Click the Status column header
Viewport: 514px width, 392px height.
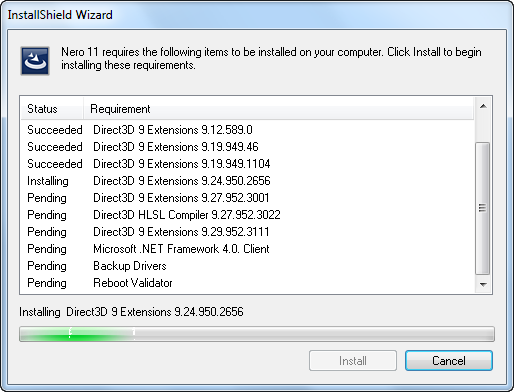pyautogui.click(x=52, y=109)
